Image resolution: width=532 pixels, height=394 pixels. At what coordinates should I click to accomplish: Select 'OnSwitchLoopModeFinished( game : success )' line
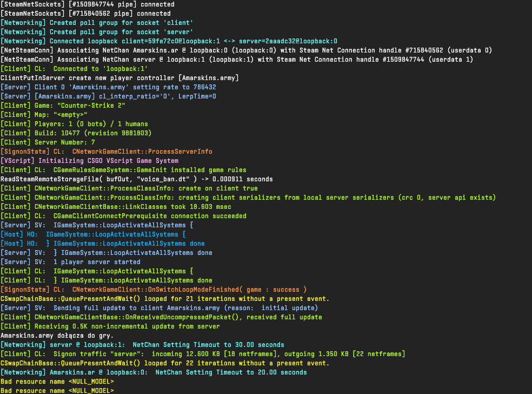click(154, 290)
